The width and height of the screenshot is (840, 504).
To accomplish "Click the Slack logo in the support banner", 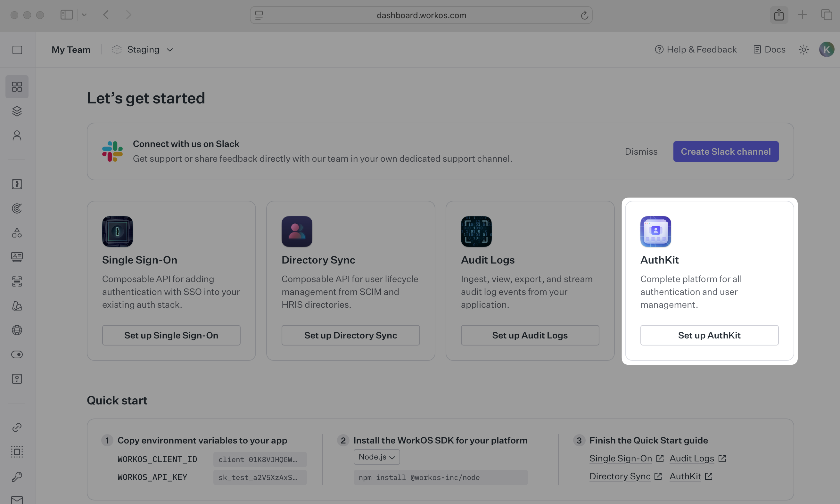I will click(x=112, y=151).
